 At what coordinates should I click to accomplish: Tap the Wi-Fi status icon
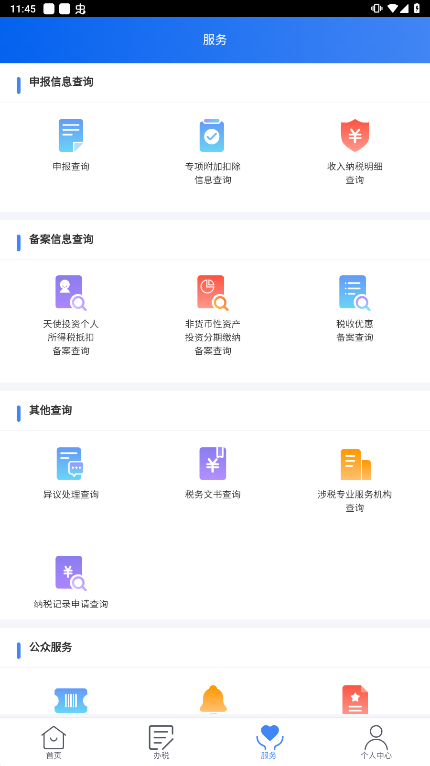click(392, 8)
